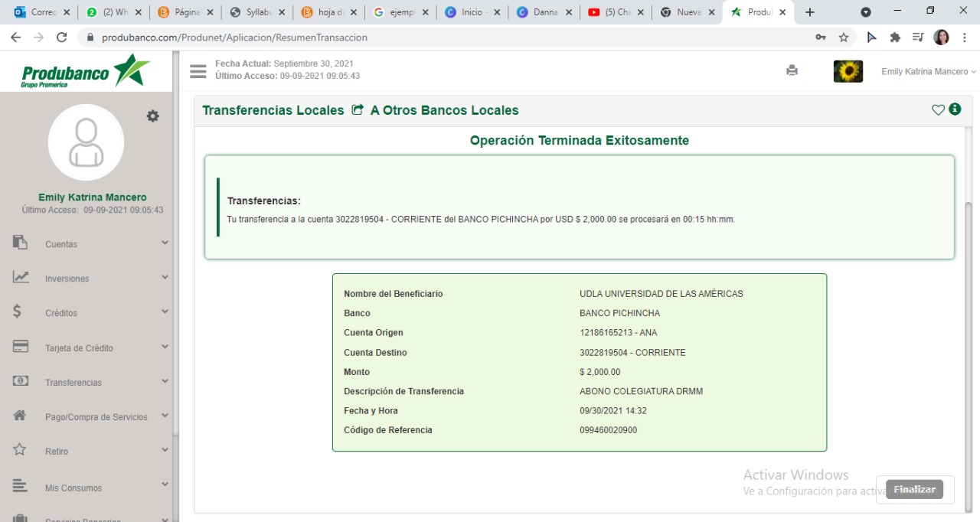Bookmark this page with star icon
The height and width of the screenshot is (522, 980).
(844, 38)
